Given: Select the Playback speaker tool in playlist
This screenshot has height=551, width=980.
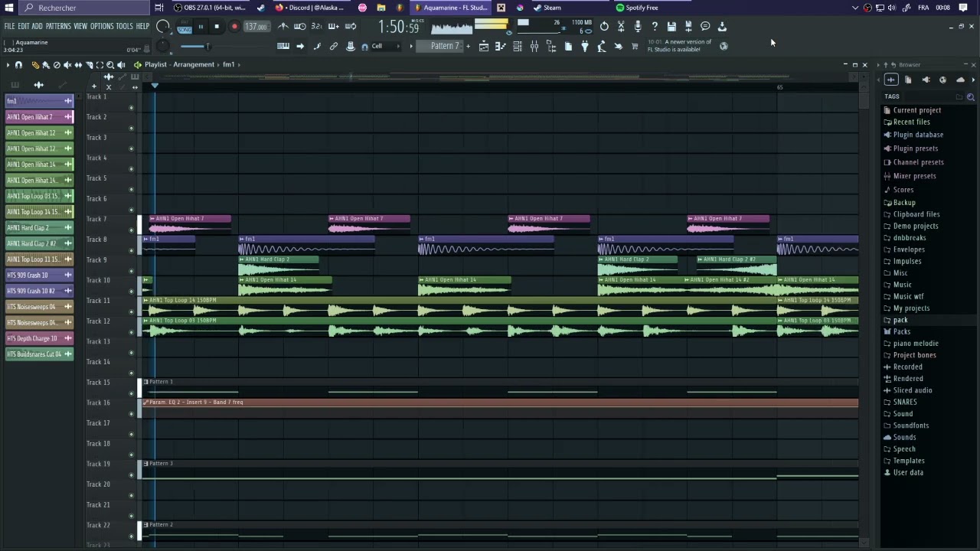Looking at the screenshot, I should tap(121, 65).
